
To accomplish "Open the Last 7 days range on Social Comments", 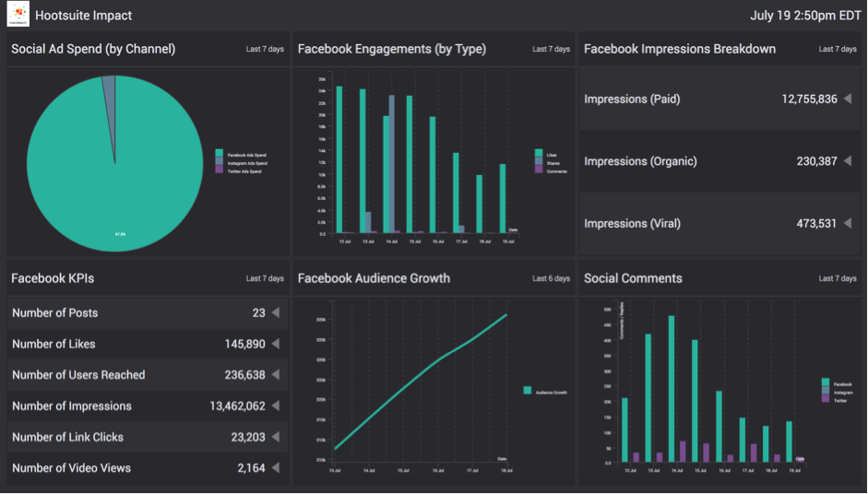I will click(x=838, y=278).
